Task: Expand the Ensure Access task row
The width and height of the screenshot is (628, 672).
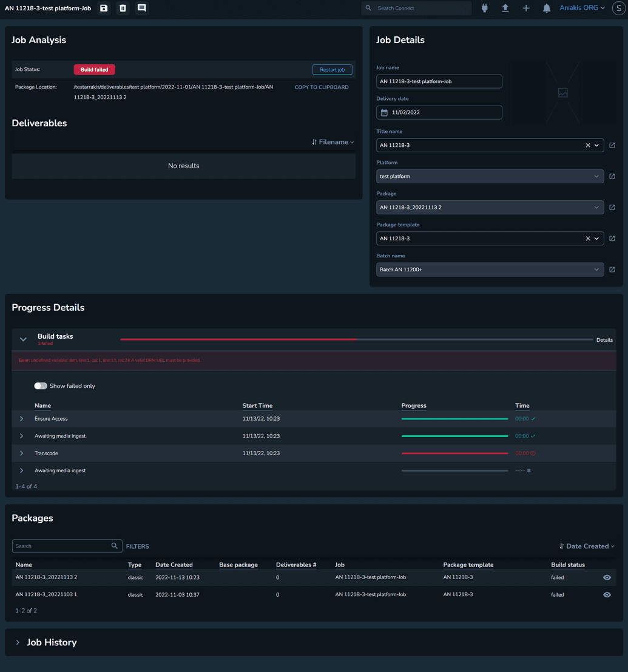Action: pyautogui.click(x=21, y=419)
